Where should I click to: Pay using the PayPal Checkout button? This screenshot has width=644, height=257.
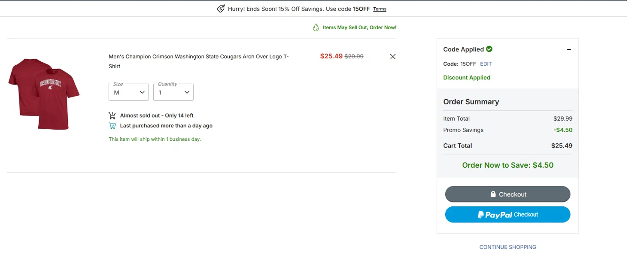point(507,215)
